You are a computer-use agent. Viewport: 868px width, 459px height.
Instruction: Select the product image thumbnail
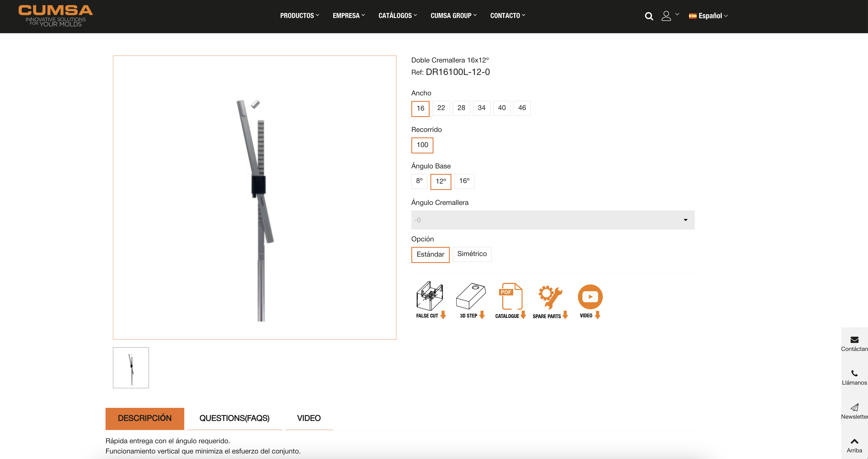[131, 367]
